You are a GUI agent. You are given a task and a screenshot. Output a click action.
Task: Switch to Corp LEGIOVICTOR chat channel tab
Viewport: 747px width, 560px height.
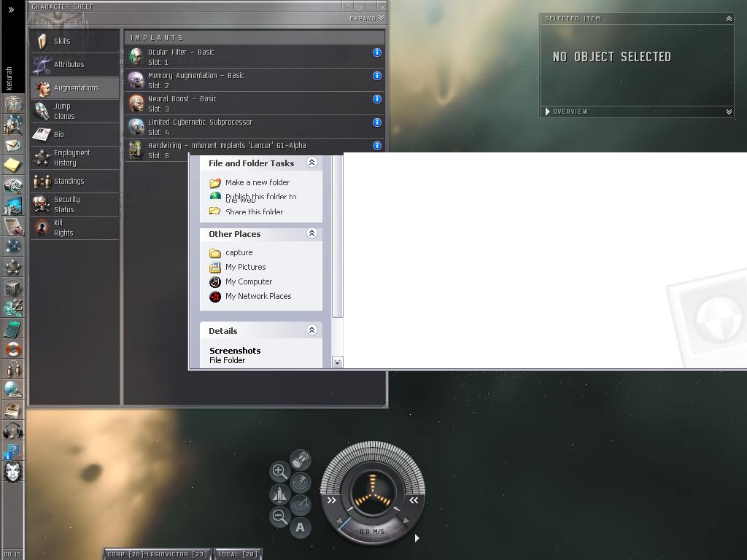tap(158, 554)
